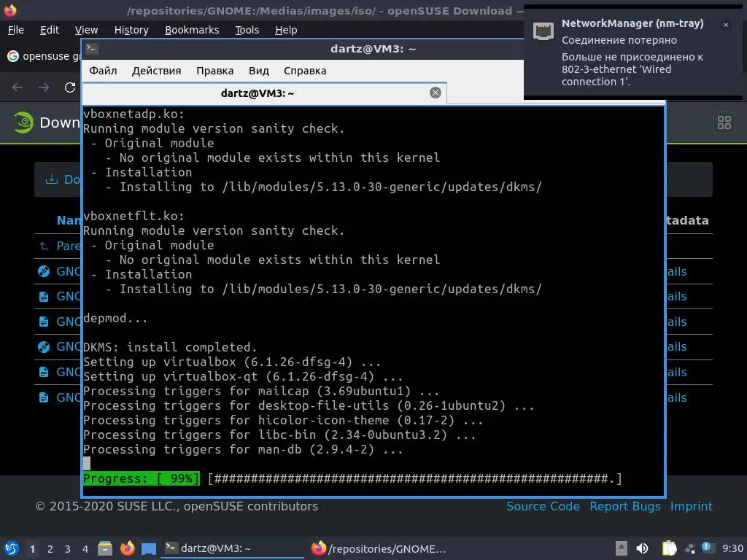
Task: Open the Firefox View menu
Action: [86, 30]
